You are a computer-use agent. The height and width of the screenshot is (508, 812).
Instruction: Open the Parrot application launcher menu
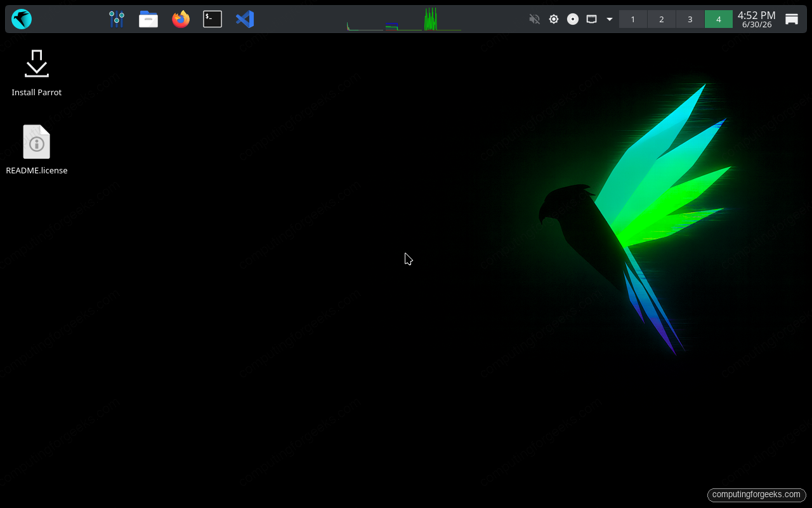[x=22, y=19]
